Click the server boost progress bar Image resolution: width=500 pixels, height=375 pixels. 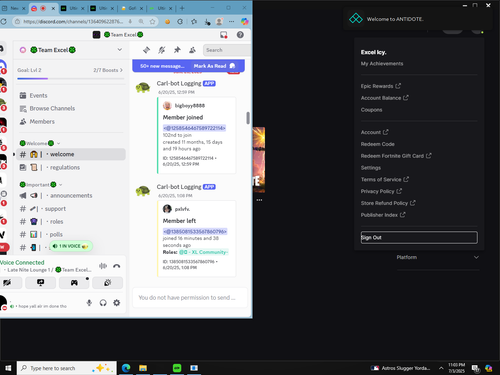coord(71,79)
